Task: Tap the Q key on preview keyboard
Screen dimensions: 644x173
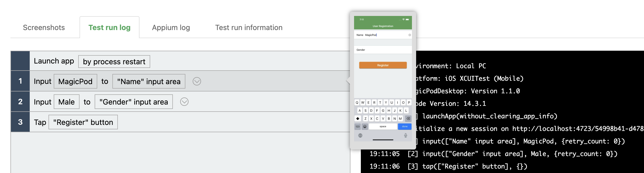Action: tap(357, 102)
